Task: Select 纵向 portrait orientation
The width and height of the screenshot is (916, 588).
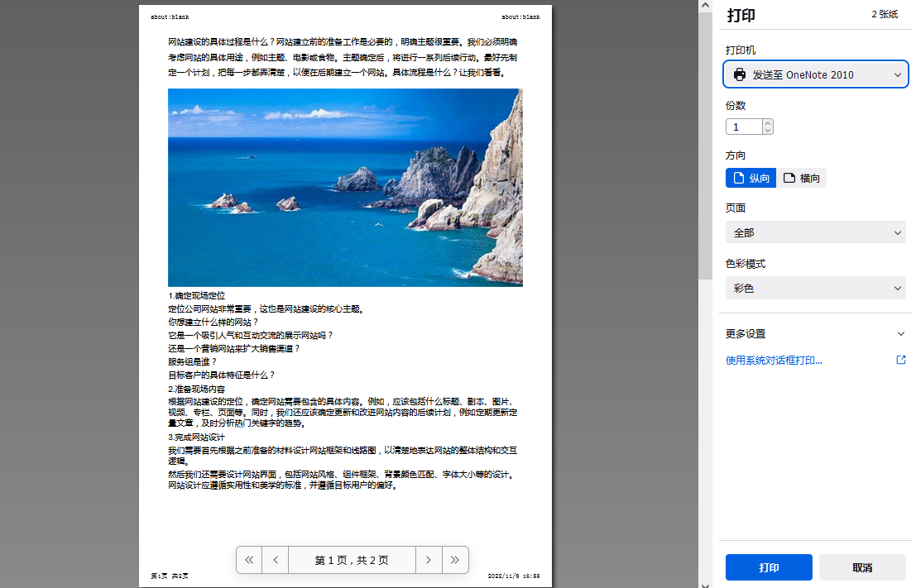Action: (x=751, y=178)
